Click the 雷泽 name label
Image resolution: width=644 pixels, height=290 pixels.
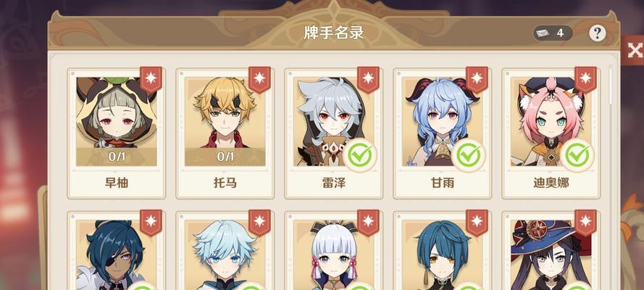(334, 183)
